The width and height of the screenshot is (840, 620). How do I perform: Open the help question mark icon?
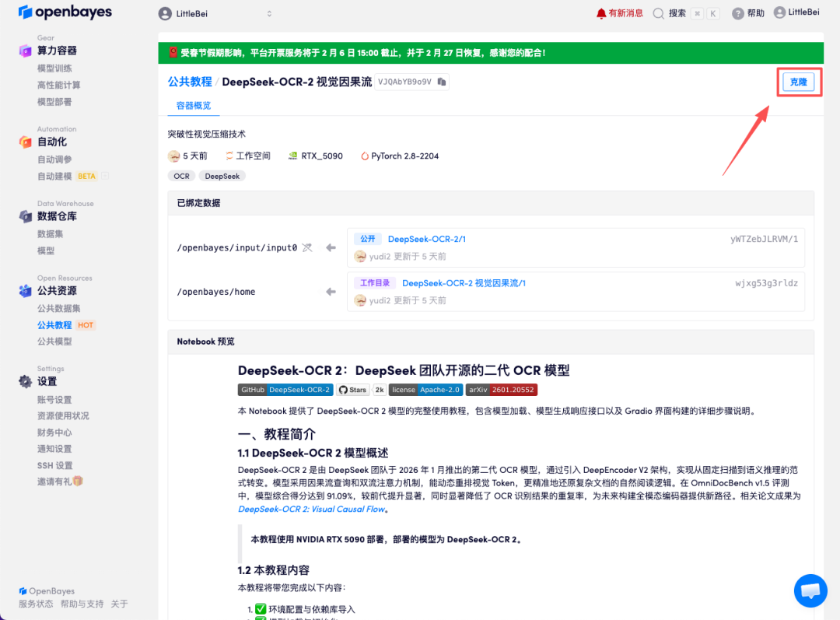(x=737, y=13)
